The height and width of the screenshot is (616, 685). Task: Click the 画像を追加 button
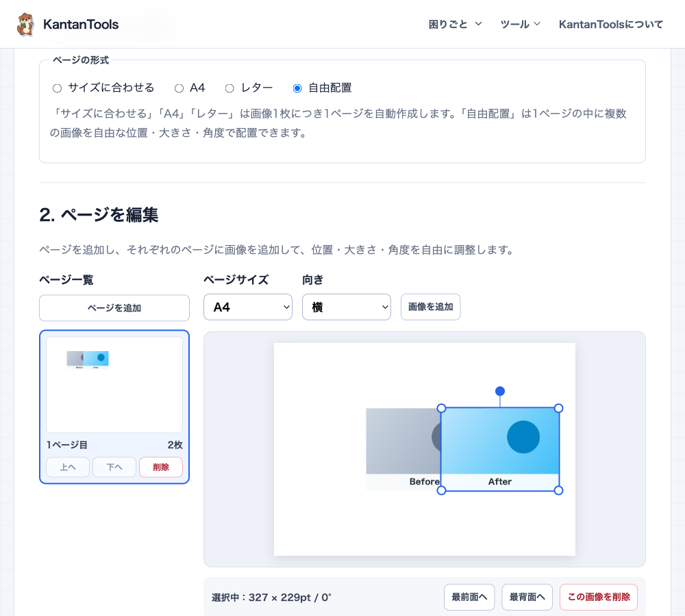(430, 307)
